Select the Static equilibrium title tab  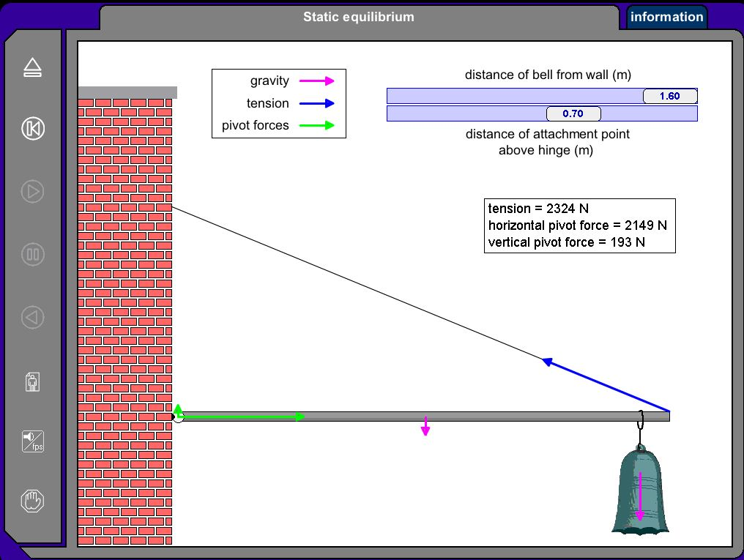(x=359, y=16)
